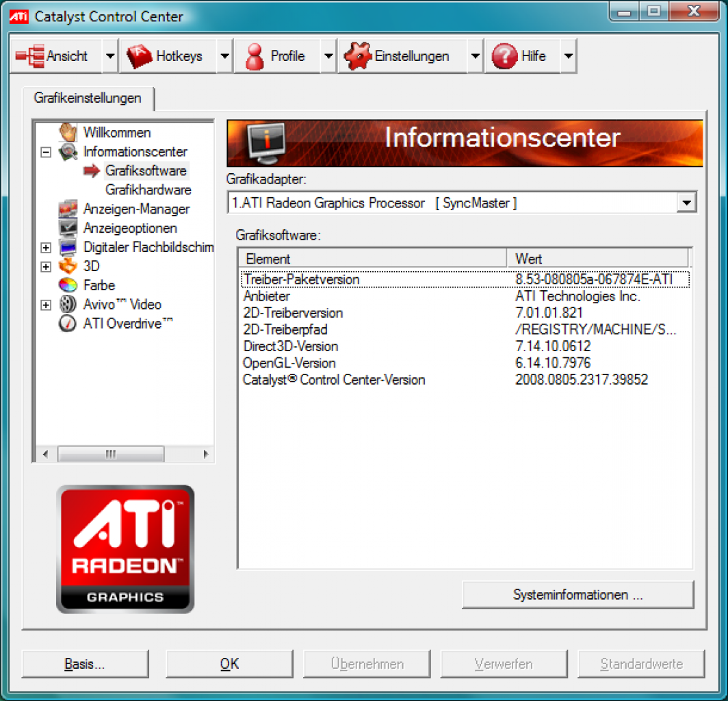Image resolution: width=728 pixels, height=701 pixels.
Task: Select the OpenGL-Version row
Action: tap(465, 363)
